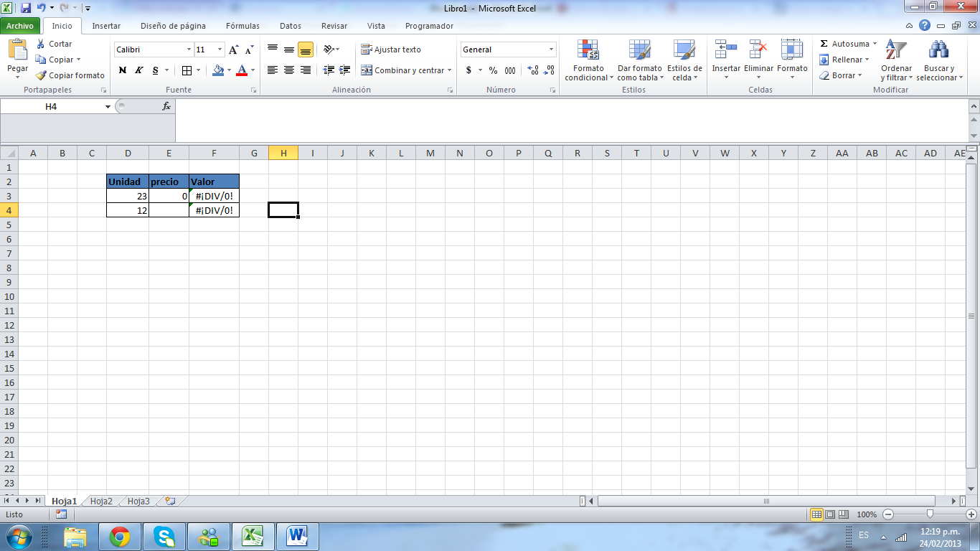
Task: Click the Autosuma sigma icon
Action: click(x=824, y=44)
